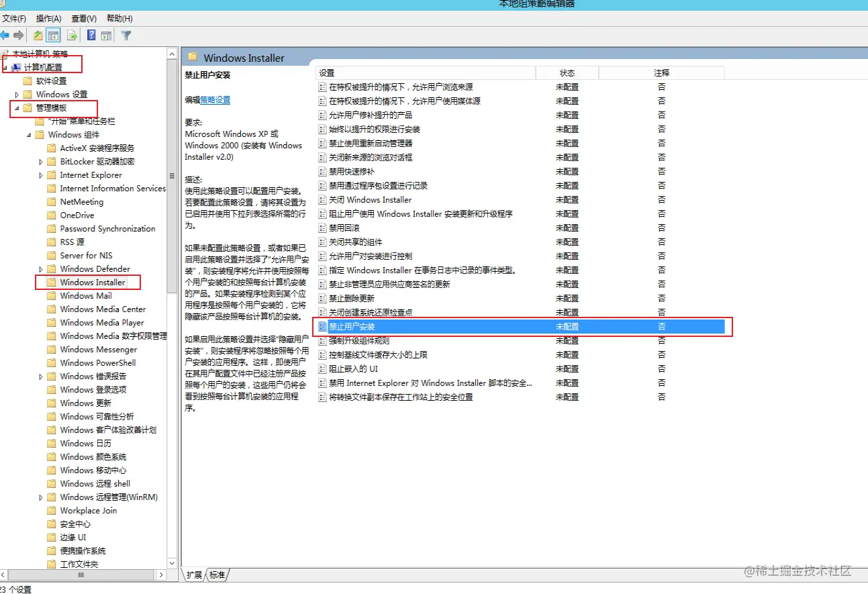
Task: Open the 查看(V) menu
Action: [x=84, y=18]
